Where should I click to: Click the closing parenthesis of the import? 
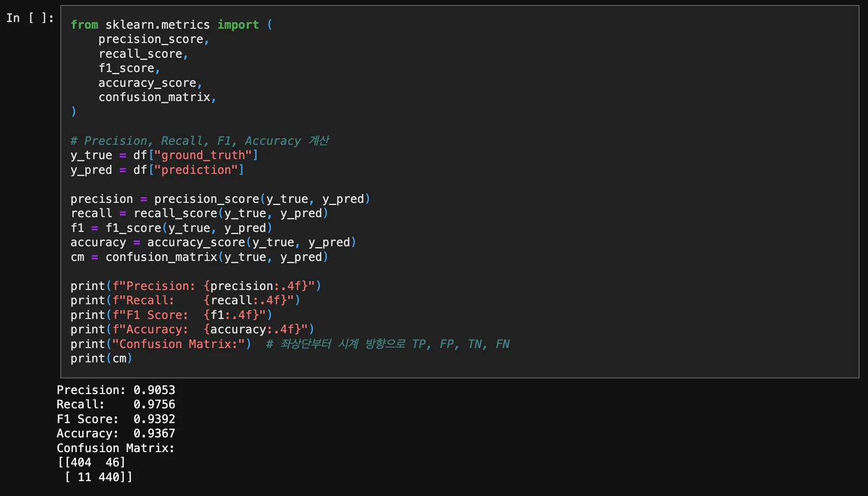pyautogui.click(x=74, y=112)
